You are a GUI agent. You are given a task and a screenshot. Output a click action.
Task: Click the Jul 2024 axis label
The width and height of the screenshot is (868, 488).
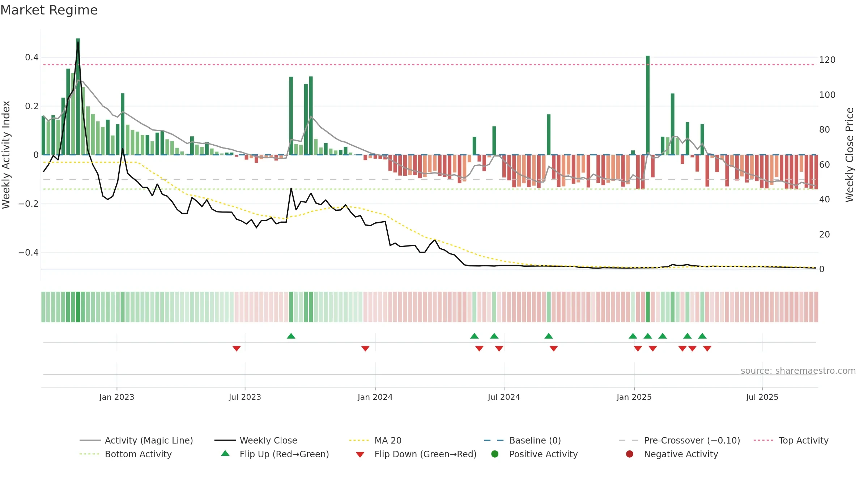coord(504,397)
